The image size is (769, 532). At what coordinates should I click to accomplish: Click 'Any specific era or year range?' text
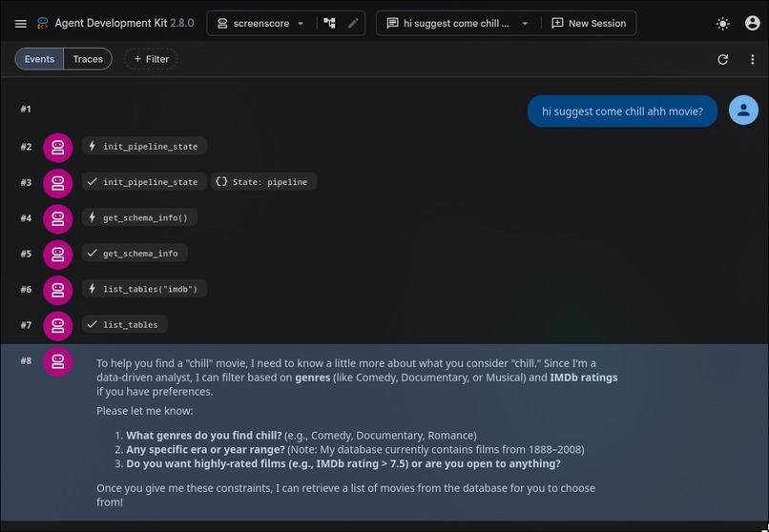(x=205, y=450)
